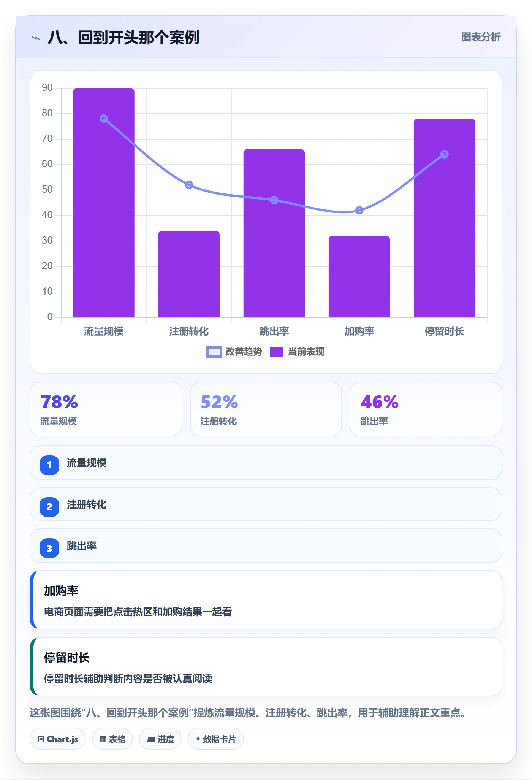Toggle the 改善趋势 legend swatch

(x=214, y=352)
